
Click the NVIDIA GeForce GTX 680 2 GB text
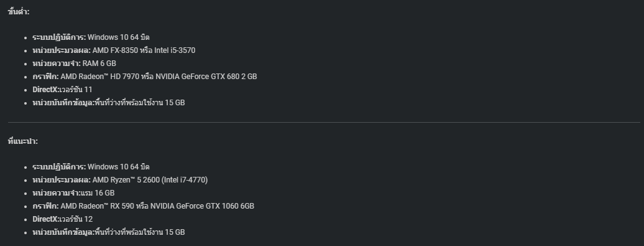[x=206, y=77]
